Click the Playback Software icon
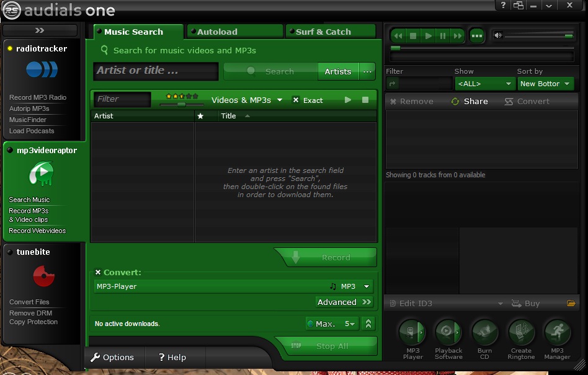Viewport: 588px width, 375px height. click(x=448, y=332)
